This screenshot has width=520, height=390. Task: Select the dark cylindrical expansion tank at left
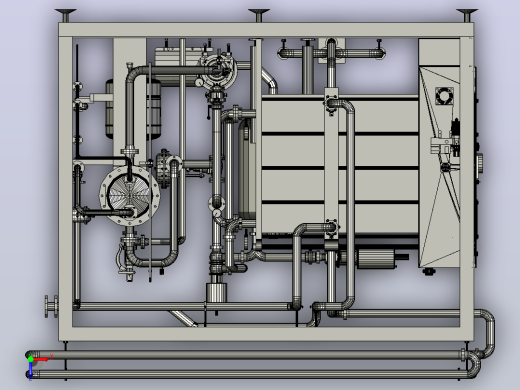pos(133,109)
